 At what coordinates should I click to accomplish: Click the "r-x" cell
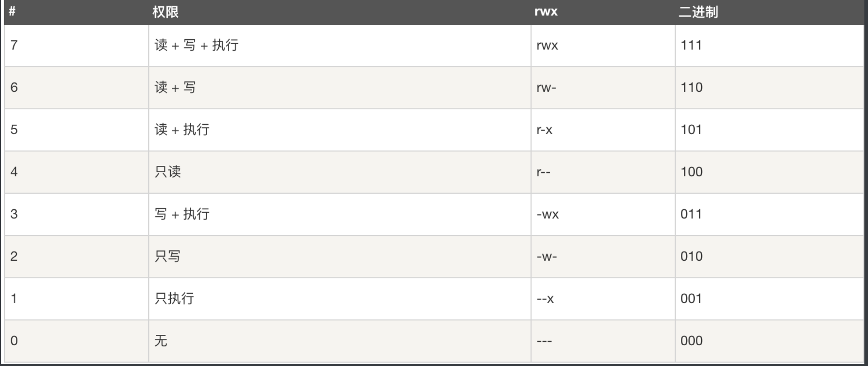pos(544,130)
